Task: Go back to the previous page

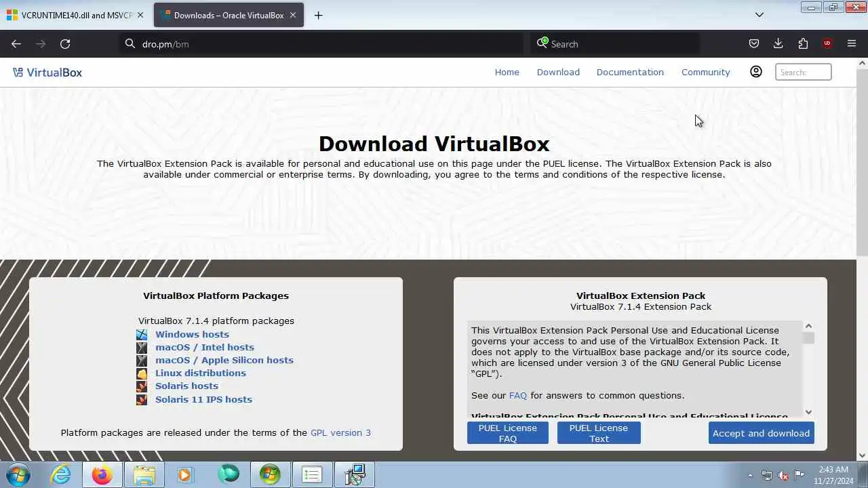Action: (x=16, y=43)
